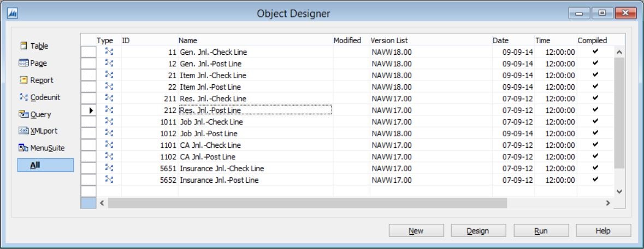Screen dimensions: 644x249
Task: Select the Table object type icon
Action: coord(24,45)
